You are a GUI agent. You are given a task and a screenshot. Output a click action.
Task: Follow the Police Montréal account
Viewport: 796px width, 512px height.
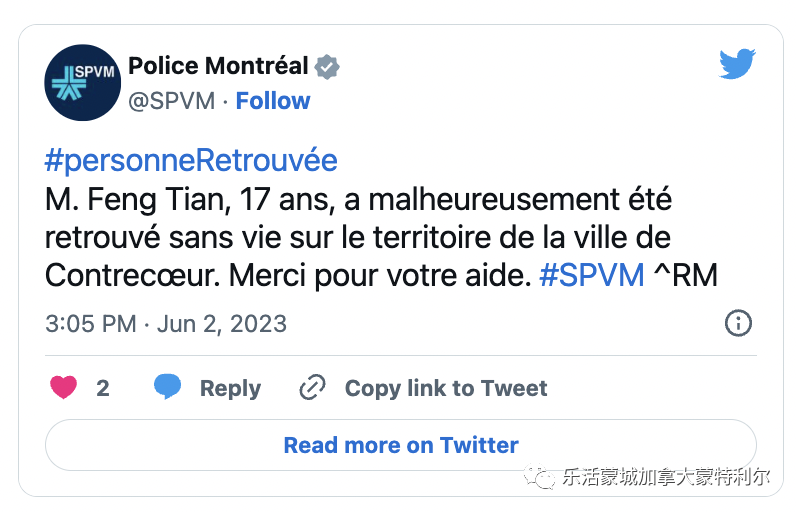click(273, 101)
